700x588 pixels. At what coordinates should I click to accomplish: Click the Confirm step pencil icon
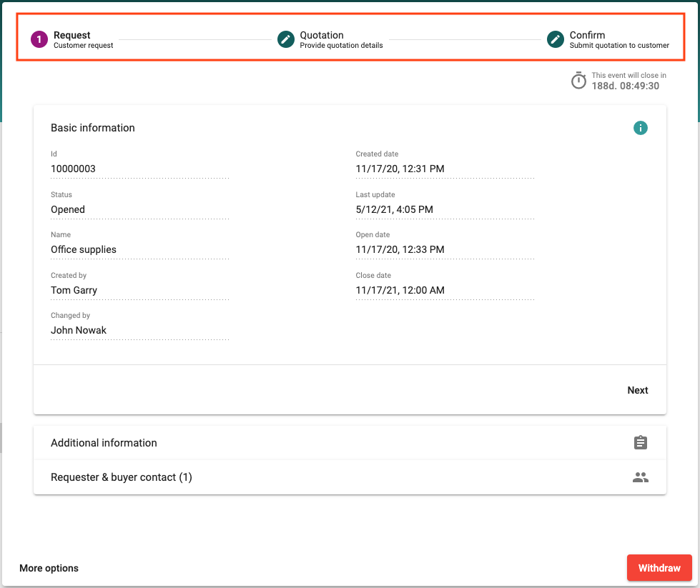556,39
